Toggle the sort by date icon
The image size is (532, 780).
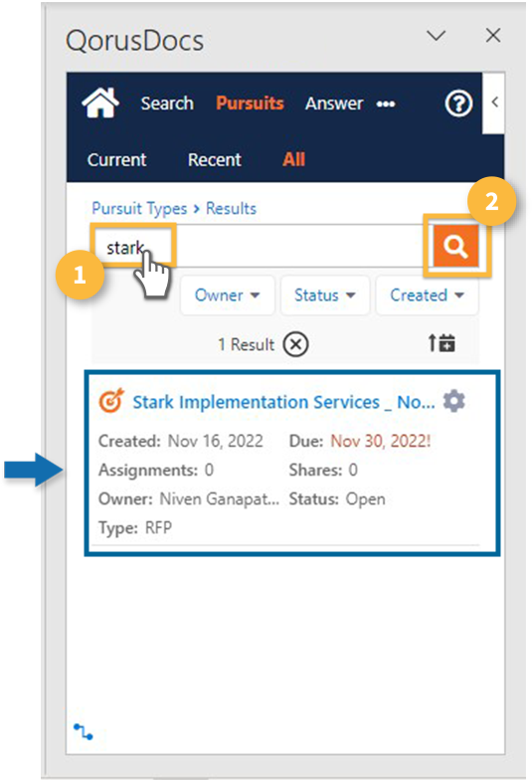click(442, 343)
